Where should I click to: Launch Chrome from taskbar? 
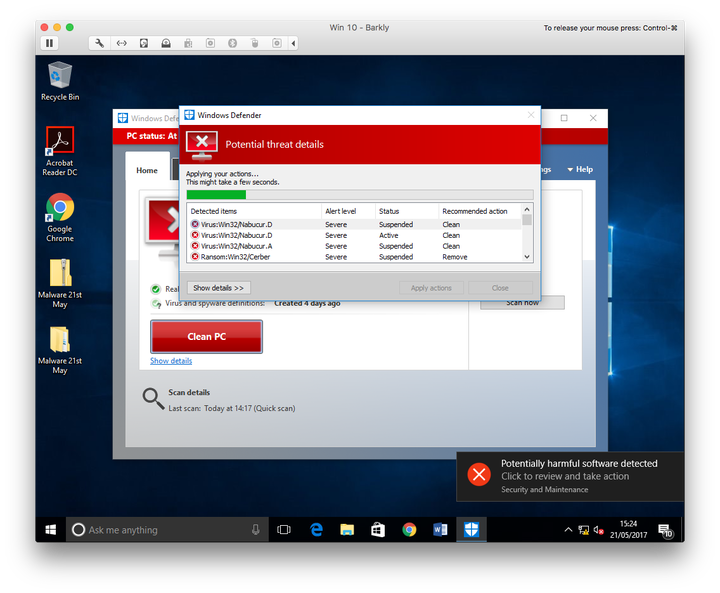(409, 530)
